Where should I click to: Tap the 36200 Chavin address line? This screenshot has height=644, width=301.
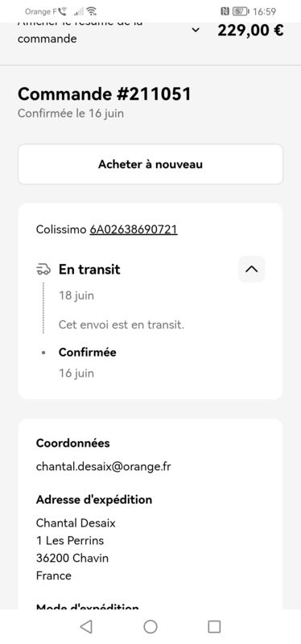72,558
